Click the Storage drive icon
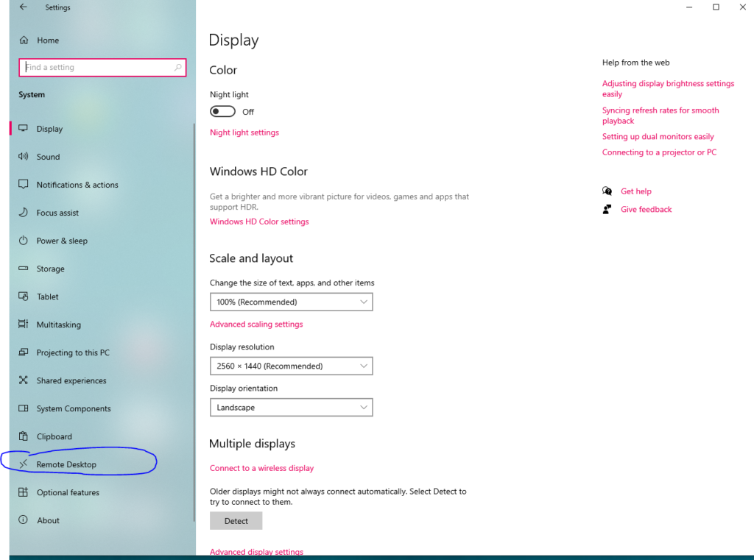Screen dimensions: 754x560 click(x=23, y=269)
